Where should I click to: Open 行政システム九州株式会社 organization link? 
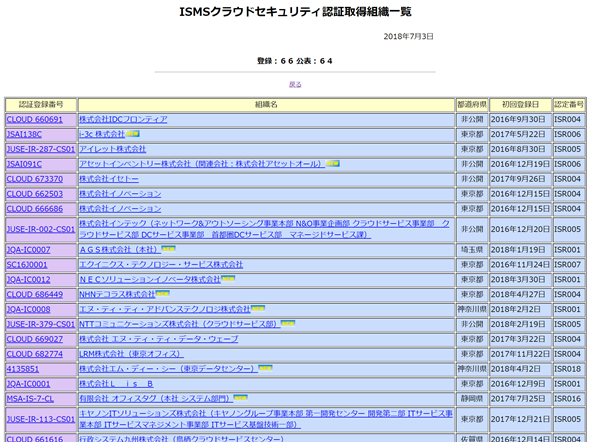click(181, 439)
